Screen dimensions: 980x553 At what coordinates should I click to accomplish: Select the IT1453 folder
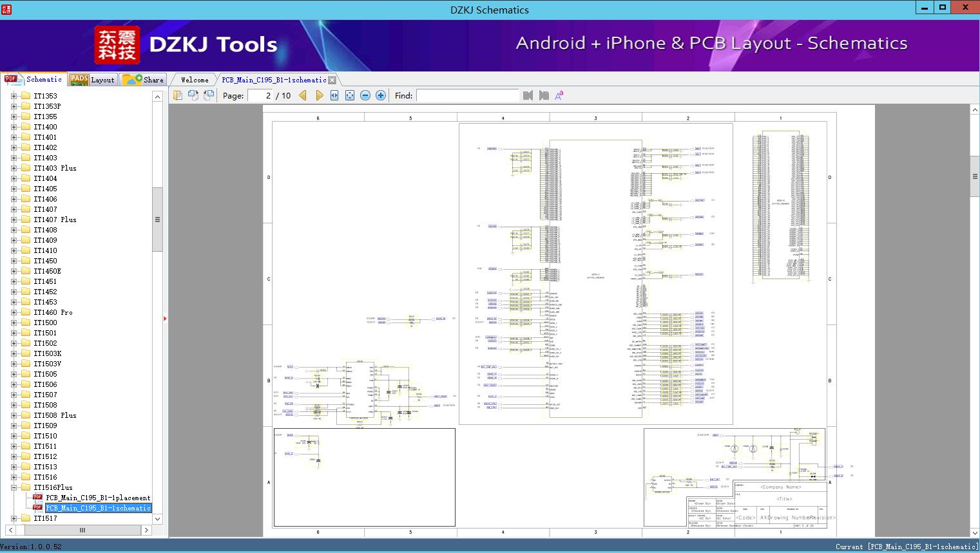click(45, 302)
